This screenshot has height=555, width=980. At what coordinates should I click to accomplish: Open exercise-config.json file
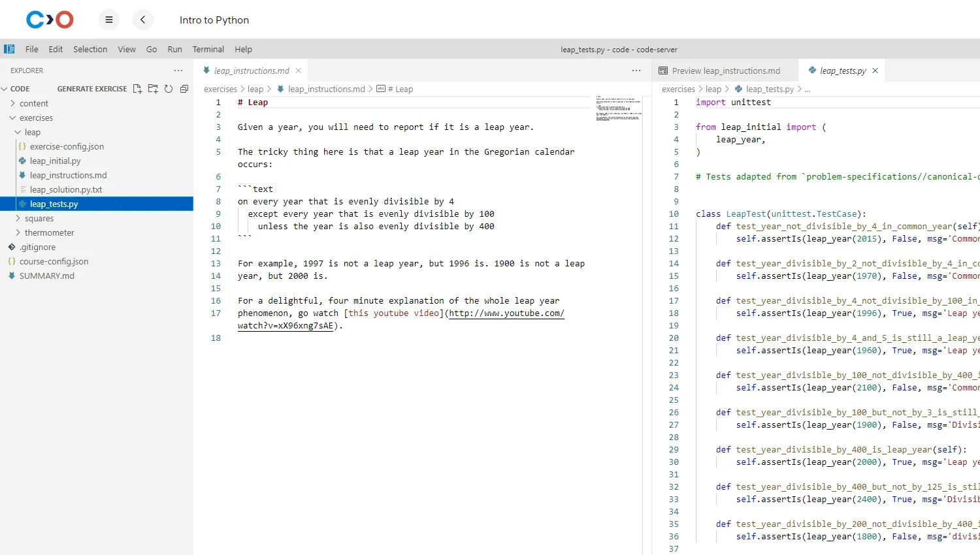tap(97, 146)
